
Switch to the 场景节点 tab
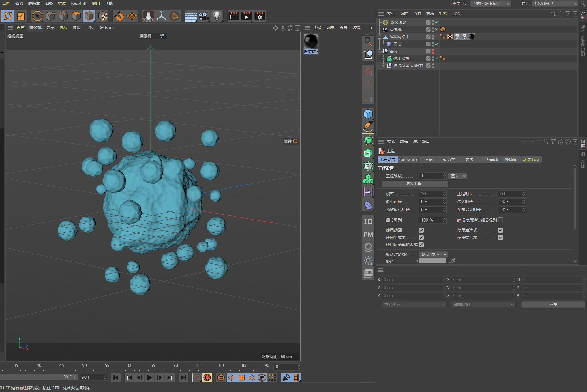click(x=531, y=160)
